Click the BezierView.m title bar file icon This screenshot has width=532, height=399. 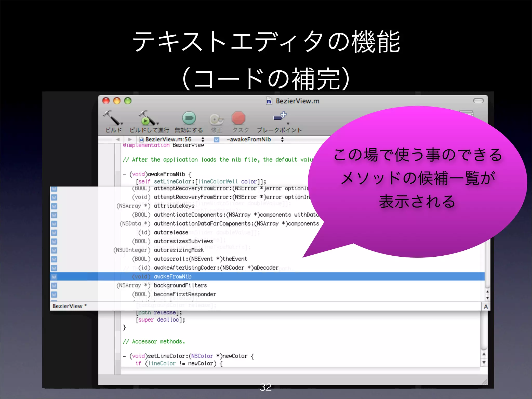[x=269, y=101]
